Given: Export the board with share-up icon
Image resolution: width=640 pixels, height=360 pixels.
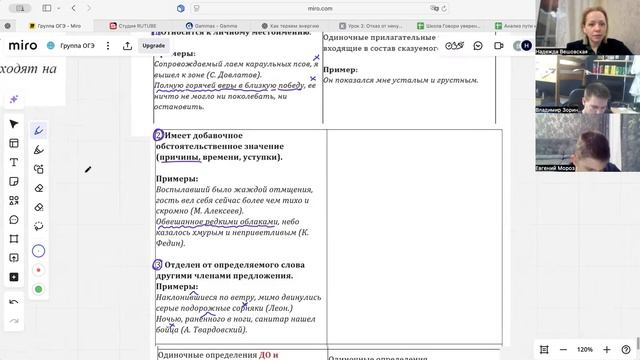Looking at the screenshot, I should 127,46.
